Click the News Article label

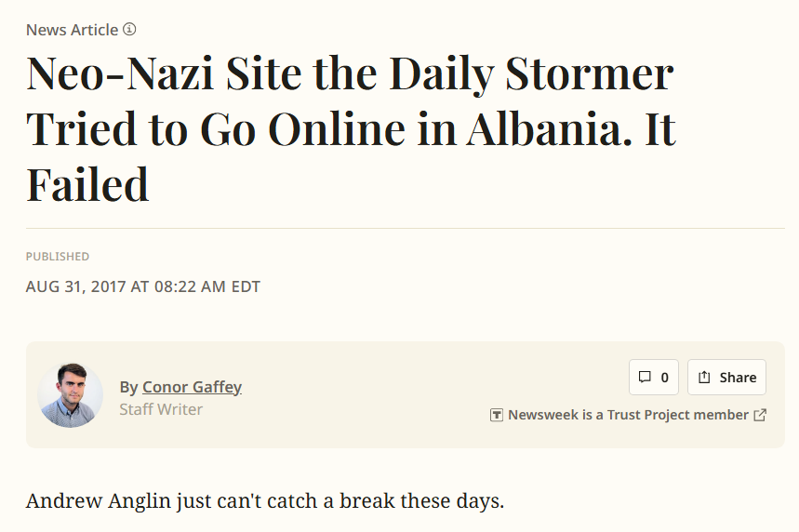pos(72,30)
